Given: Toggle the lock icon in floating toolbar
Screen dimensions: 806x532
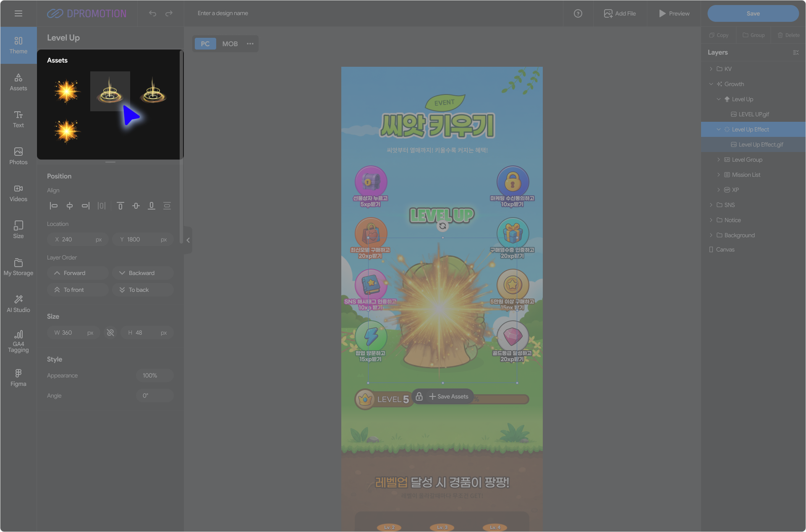Looking at the screenshot, I should tap(419, 396).
